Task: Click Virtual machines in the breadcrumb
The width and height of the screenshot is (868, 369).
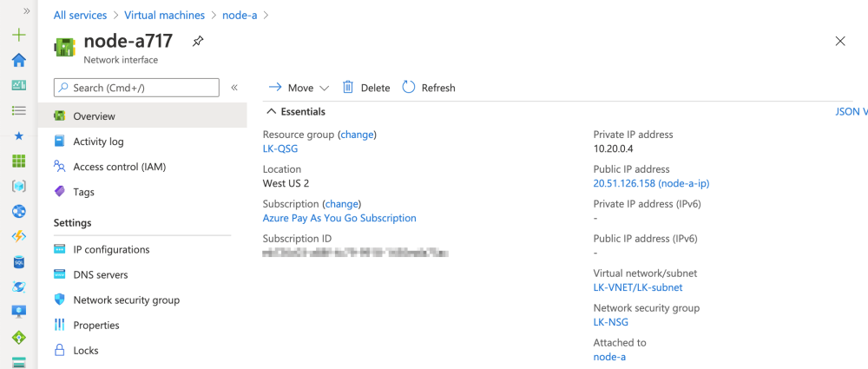Action: [x=164, y=16]
